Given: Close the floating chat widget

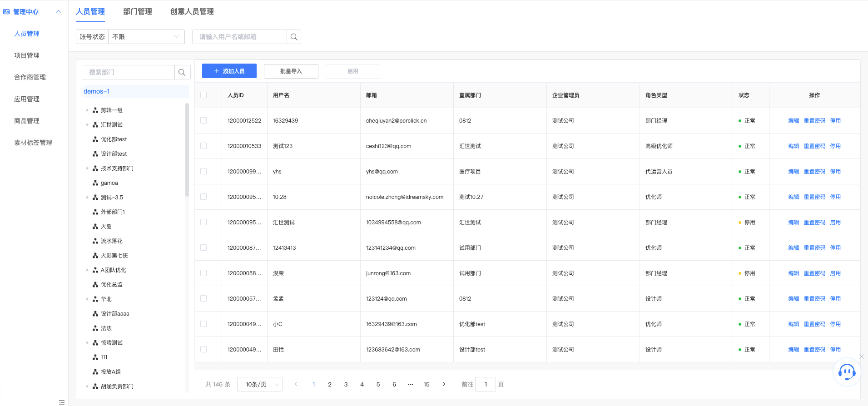Looking at the screenshot, I should tap(862, 356).
